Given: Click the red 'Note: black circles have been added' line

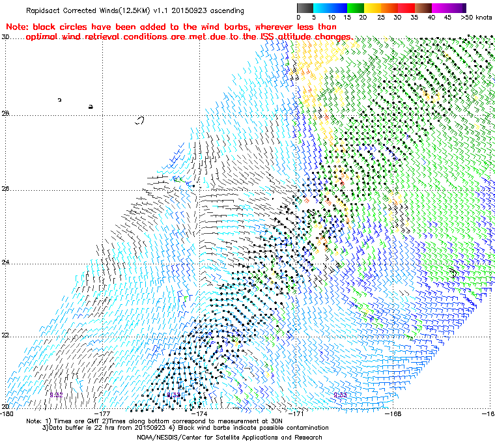Looking at the screenshot, I should [x=171, y=27].
